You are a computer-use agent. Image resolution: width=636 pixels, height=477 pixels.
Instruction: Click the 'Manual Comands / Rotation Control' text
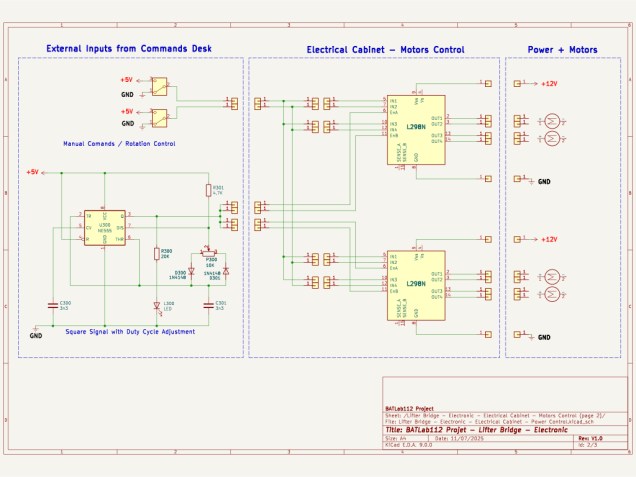point(118,143)
